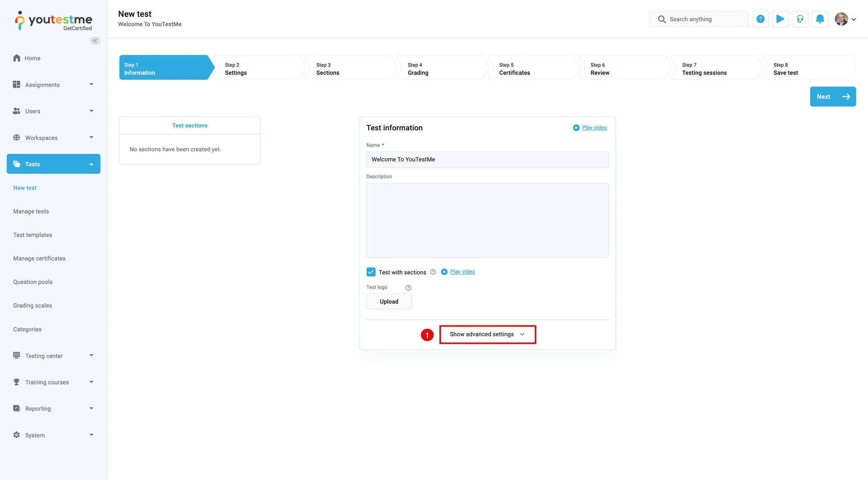Click the user profile avatar
Screen dimensions: 868x480
point(841,19)
